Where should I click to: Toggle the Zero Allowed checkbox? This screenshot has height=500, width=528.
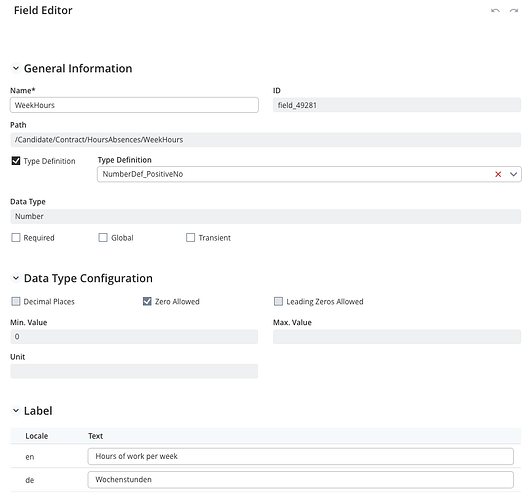(x=147, y=301)
